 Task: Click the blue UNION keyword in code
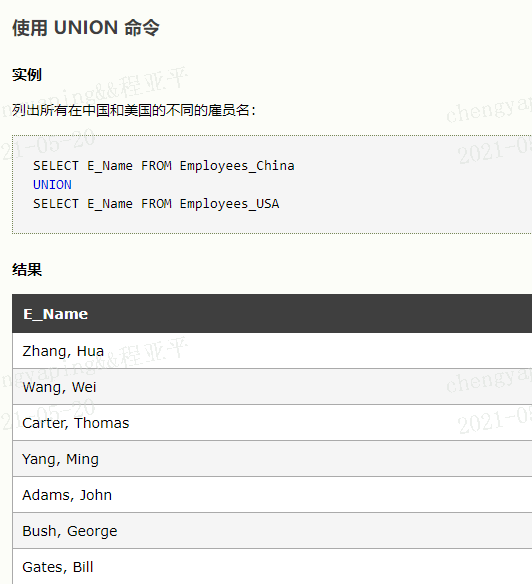[52, 185]
